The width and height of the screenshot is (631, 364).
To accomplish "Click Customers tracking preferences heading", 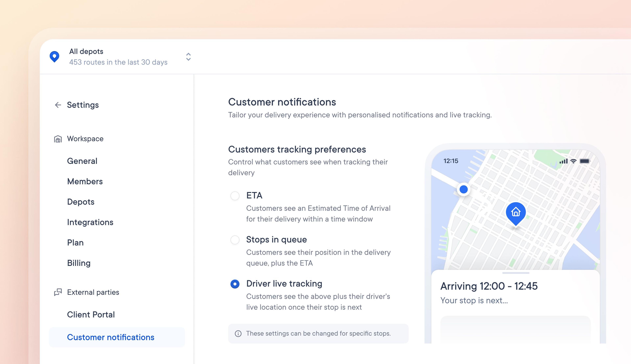I will coord(297,150).
